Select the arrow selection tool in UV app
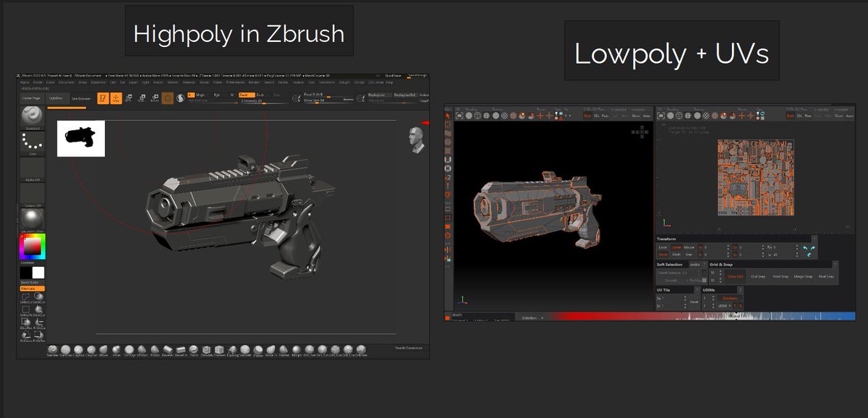868x418 pixels. point(448,116)
